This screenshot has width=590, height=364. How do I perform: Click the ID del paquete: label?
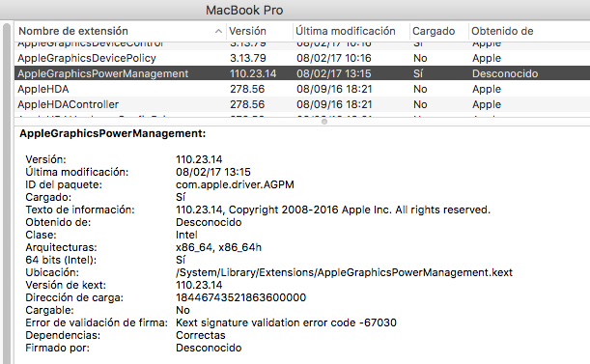(x=64, y=184)
